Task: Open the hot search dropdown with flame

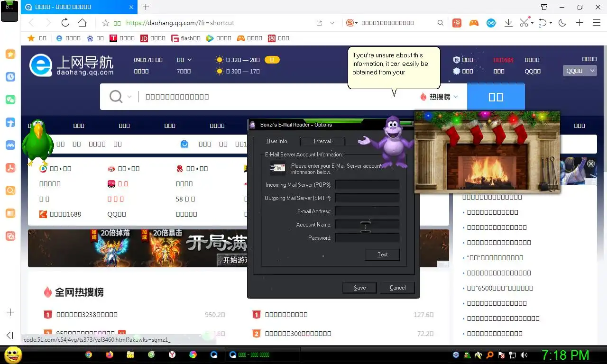Action: 440,97
